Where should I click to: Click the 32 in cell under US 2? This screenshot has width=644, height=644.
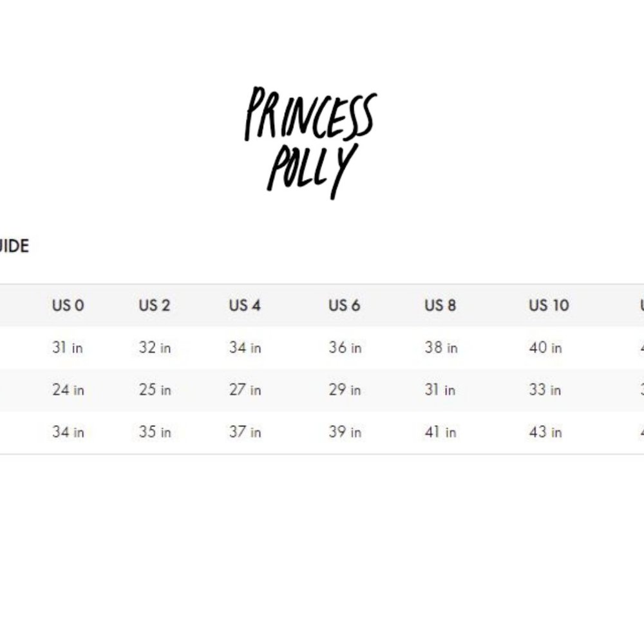(155, 348)
